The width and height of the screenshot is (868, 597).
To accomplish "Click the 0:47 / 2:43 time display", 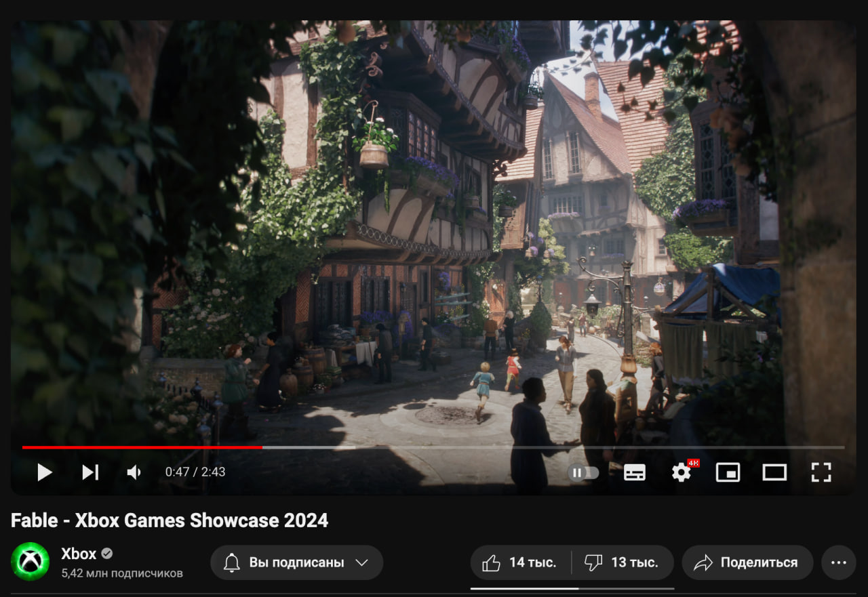I will [195, 472].
